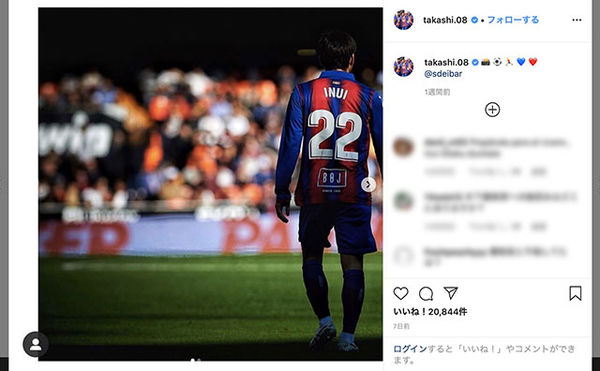Image resolution: width=600 pixels, height=371 pixels.
Task: Share the post via paper plane icon
Action: click(451, 293)
